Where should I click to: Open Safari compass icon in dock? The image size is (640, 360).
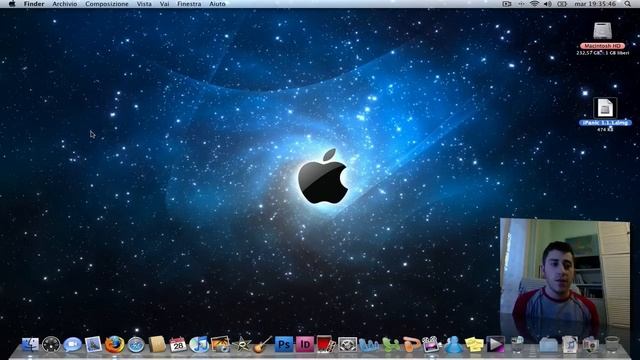tap(136, 345)
